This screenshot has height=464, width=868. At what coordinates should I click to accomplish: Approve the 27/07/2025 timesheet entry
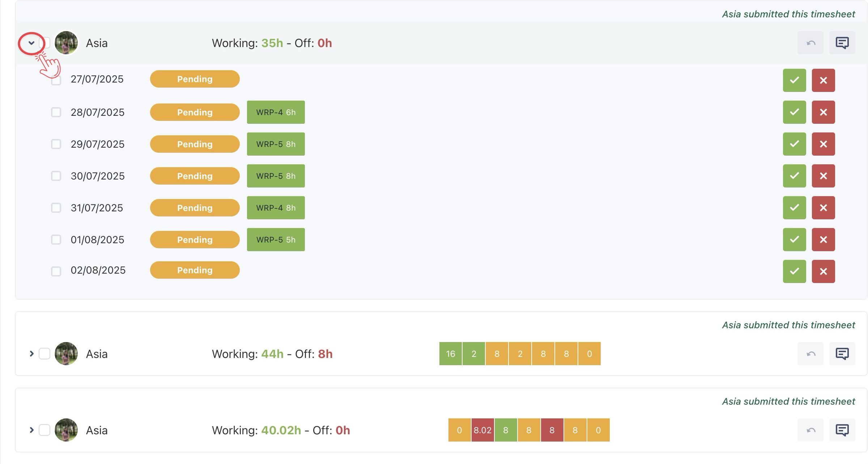point(794,80)
